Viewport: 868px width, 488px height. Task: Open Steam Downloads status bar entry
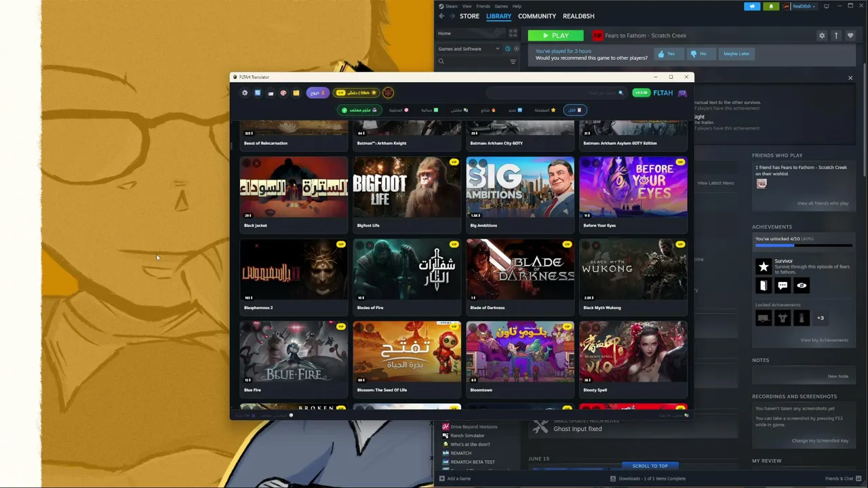pos(648,479)
